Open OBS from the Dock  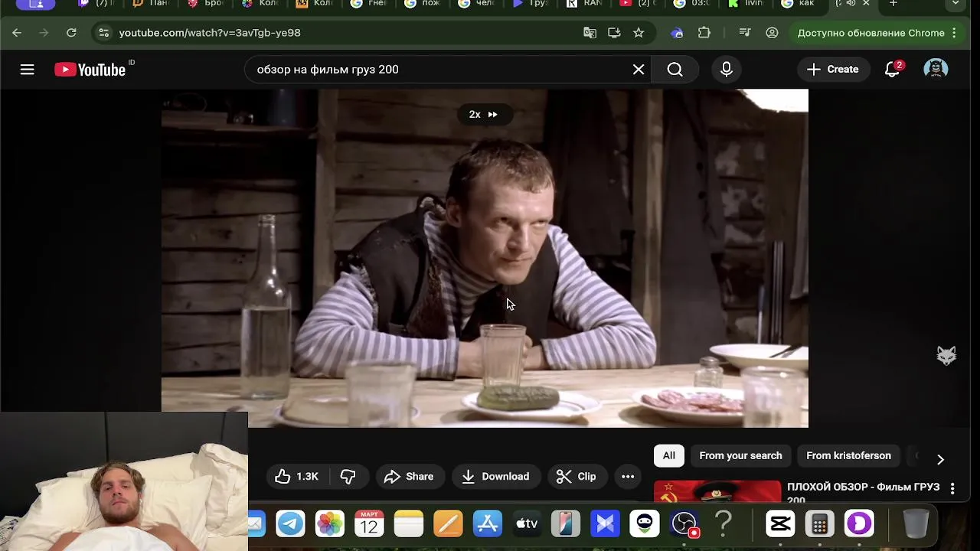pos(684,524)
